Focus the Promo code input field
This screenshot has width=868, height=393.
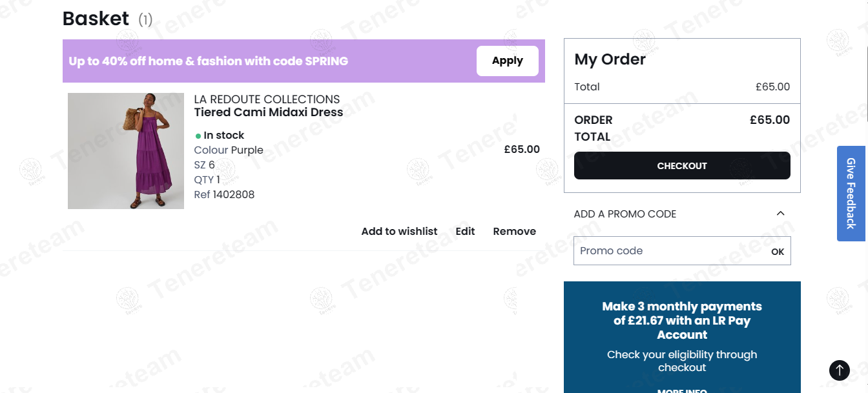pyautogui.click(x=670, y=251)
